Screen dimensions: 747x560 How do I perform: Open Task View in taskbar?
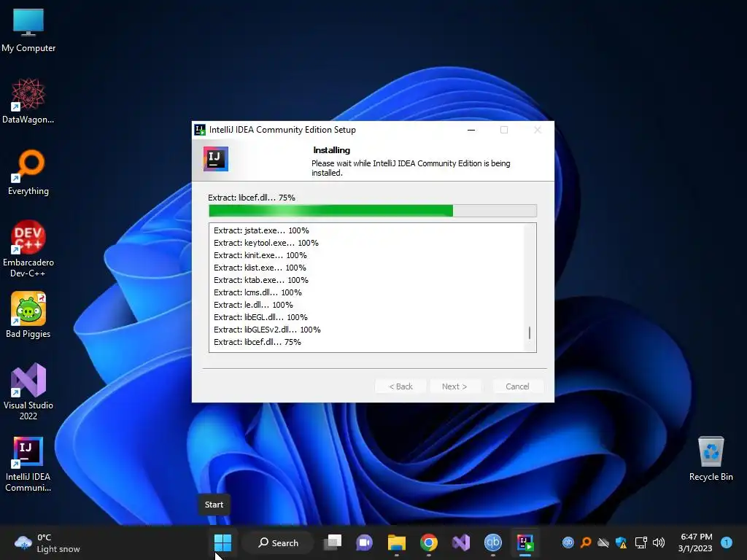point(333,542)
